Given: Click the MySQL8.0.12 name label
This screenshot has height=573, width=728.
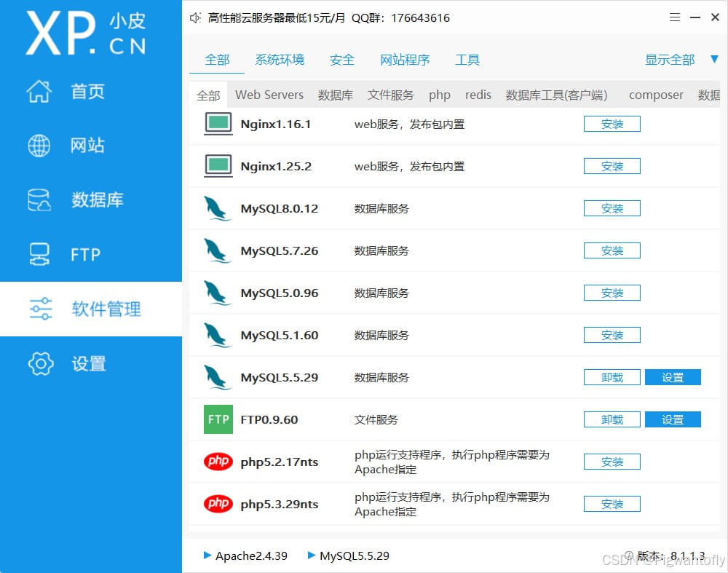Looking at the screenshot, I should pyautogui.click(x=279, y=209).
